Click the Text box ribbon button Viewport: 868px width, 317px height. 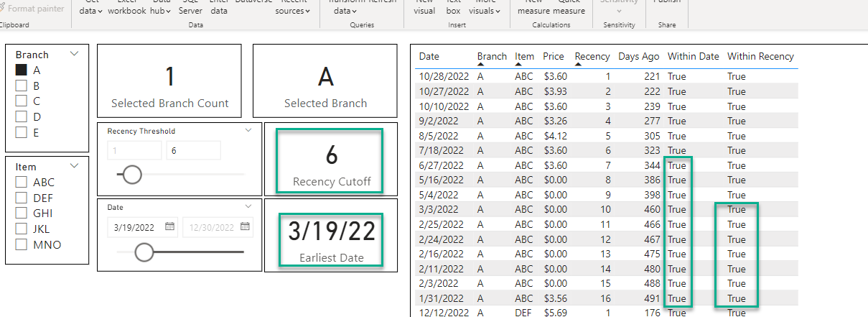click(453, 8)
